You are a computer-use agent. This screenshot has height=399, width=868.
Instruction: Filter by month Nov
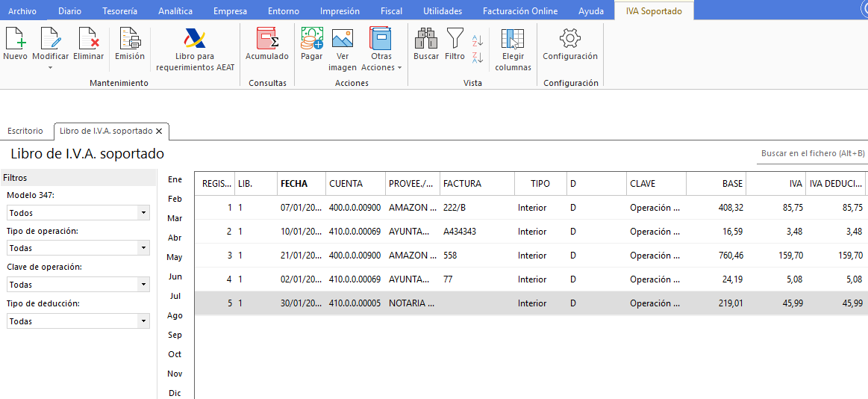tap(175, 374)
